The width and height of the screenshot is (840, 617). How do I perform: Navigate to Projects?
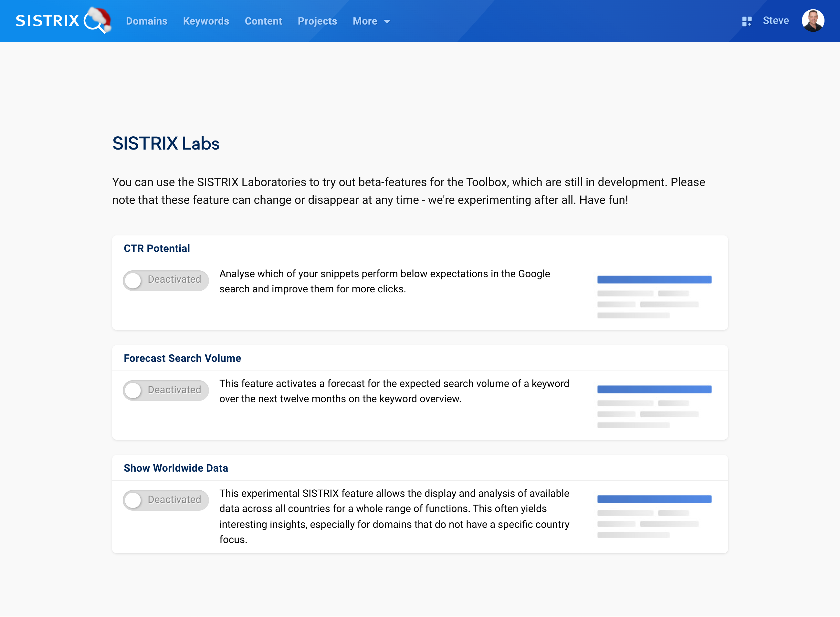point(317,21)
